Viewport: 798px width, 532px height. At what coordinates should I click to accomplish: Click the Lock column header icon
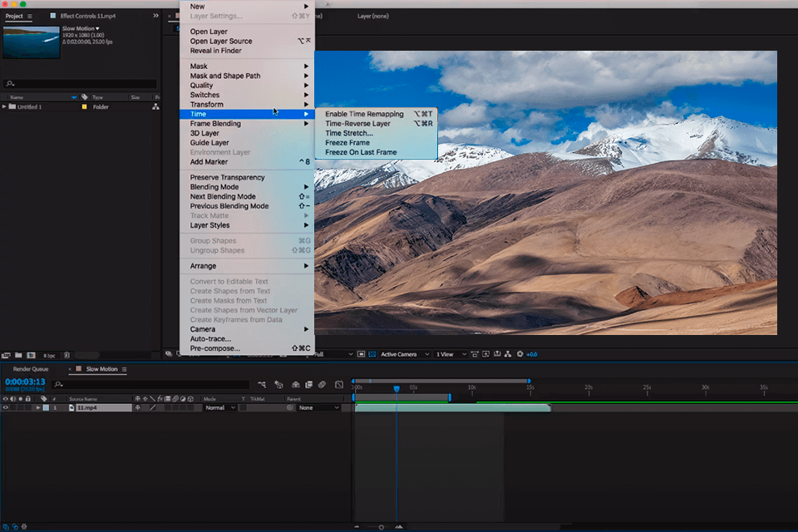(x=28, y=399)
